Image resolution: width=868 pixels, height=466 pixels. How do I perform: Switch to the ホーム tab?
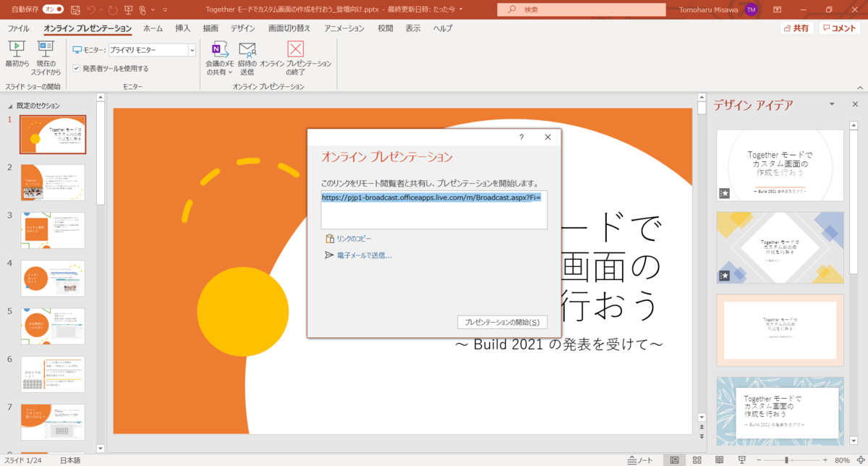153,28
